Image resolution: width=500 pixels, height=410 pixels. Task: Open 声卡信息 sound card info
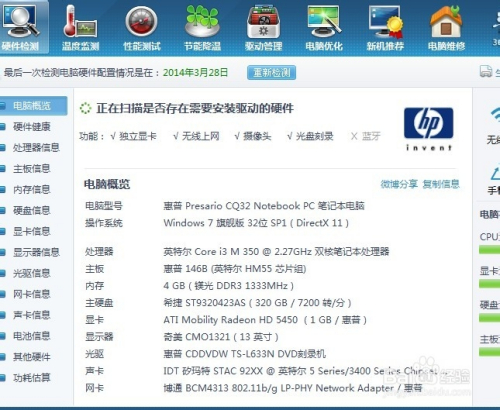click(x=32, y=315)
